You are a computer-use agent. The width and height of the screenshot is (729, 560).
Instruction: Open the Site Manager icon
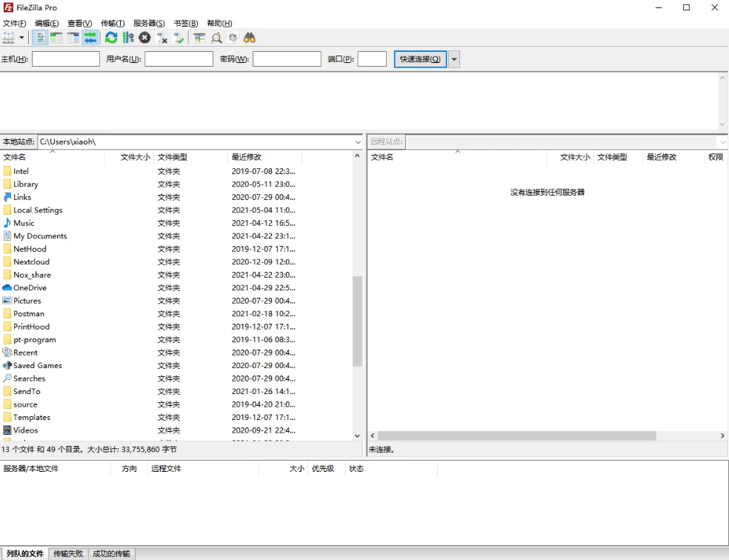click(8, 38)
